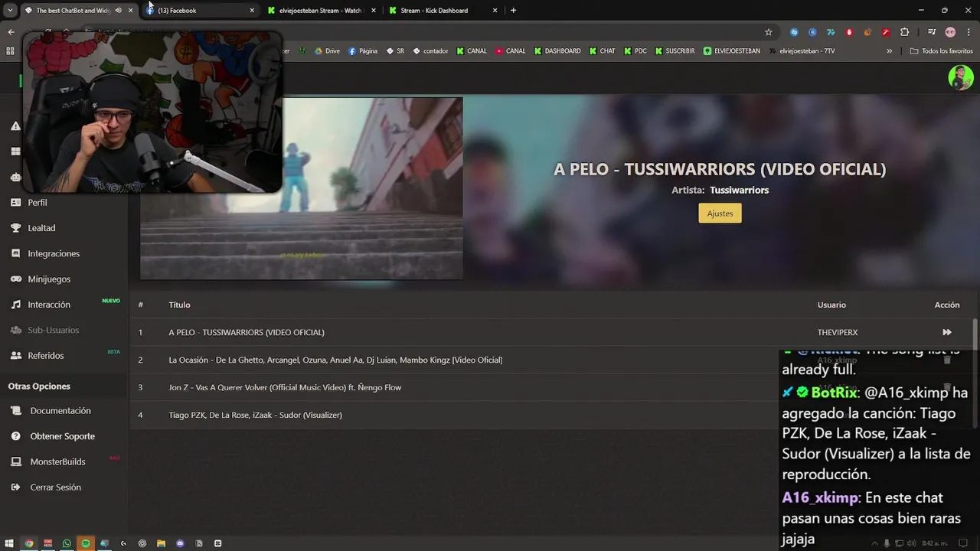This screenshot has width=980, height=551.
Task: Open Chrome extensions puzzle icon
Action: (x=904, y=32)
